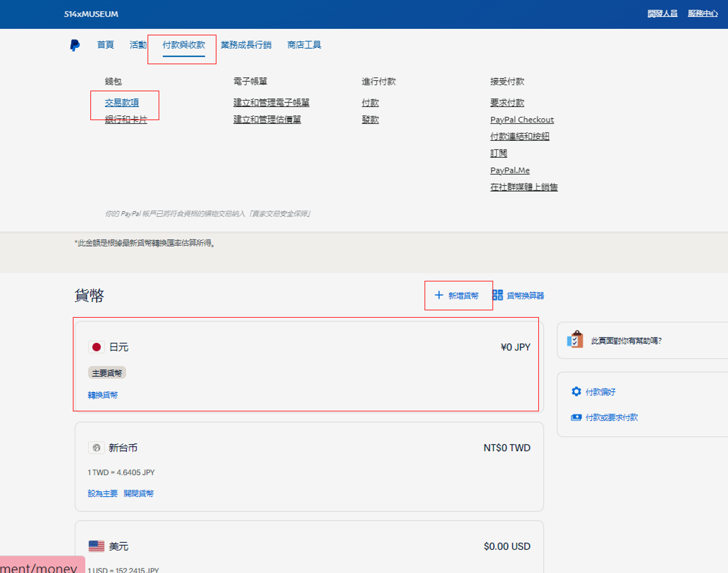Switch to the 活動 tab
The height and width of the screenshot is (573, 728).
(138, 45)
